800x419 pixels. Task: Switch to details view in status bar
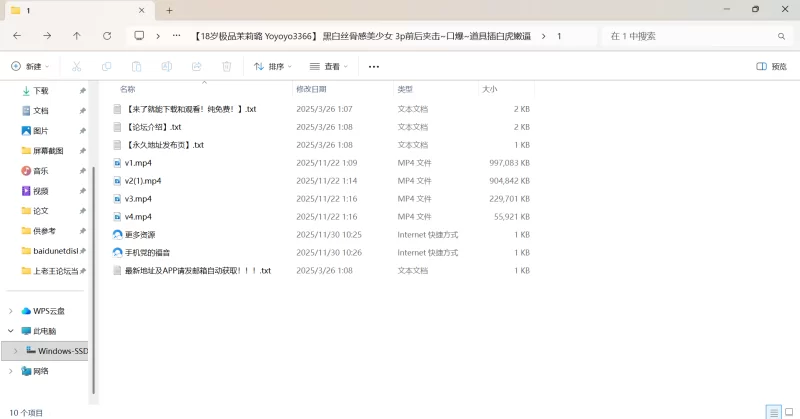click(x=773, y=412)
